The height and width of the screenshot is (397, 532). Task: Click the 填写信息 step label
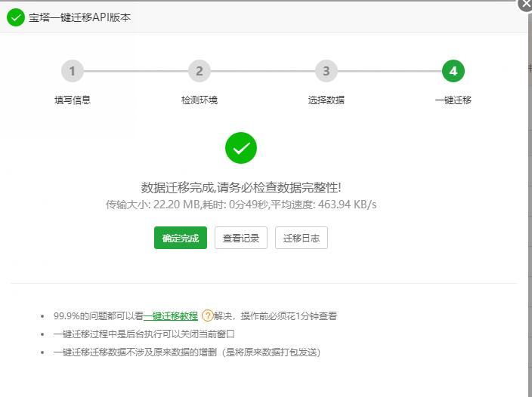click(73, 100)
